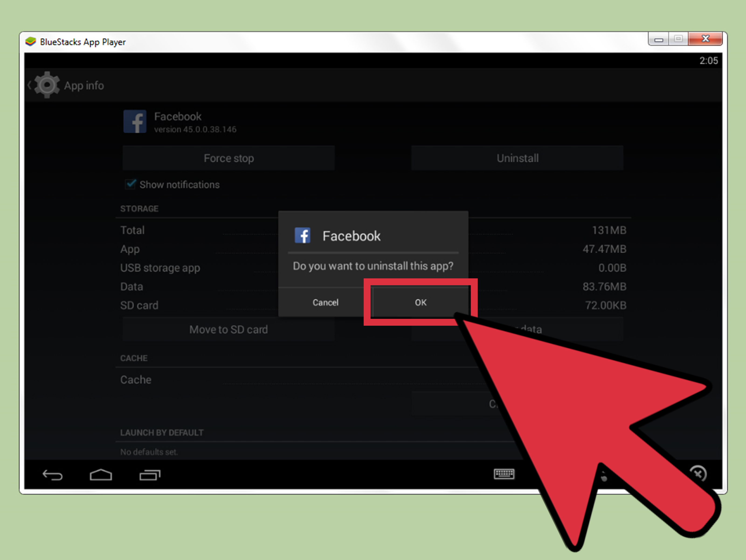This screenshot has height=560, width=746.
Task: Click the Uninstall button
Action: (x=517, y=158)
